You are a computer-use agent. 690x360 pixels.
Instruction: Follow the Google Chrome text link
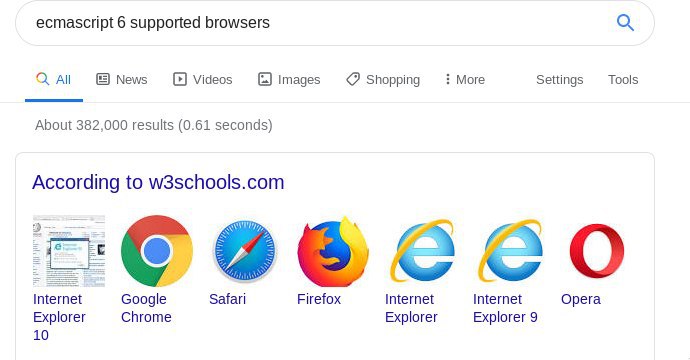(x=146, y=308)
